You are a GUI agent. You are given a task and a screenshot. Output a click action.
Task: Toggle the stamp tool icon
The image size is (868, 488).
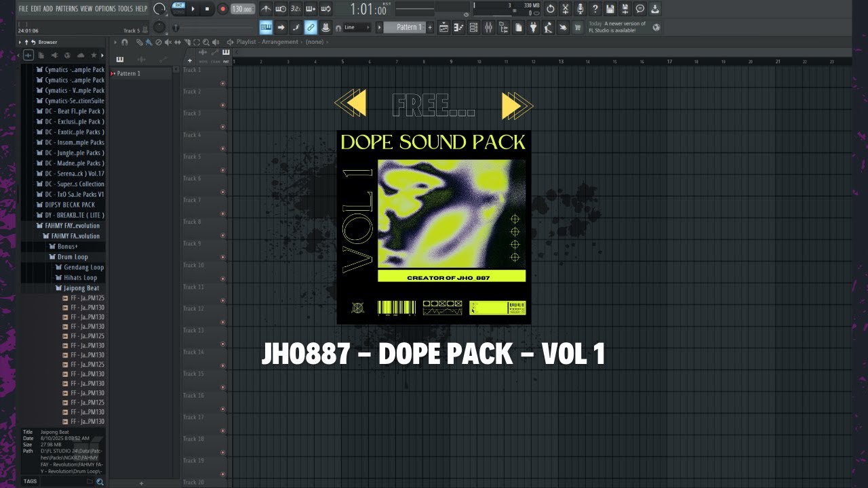coord(326,27)
